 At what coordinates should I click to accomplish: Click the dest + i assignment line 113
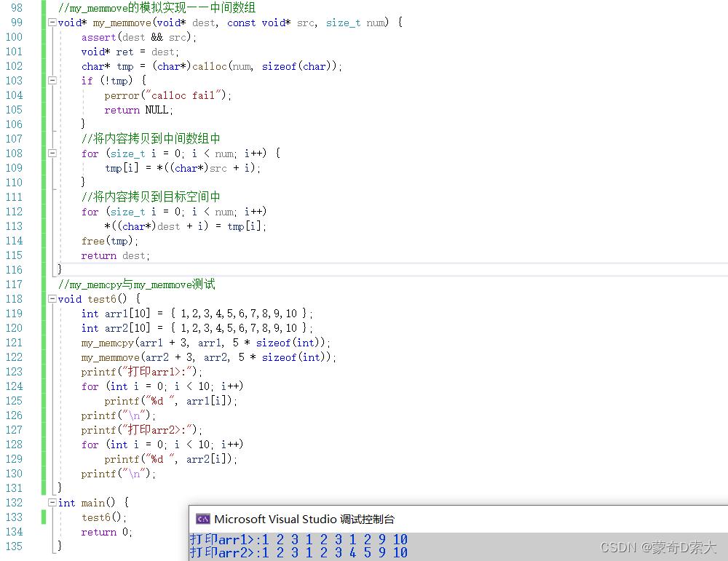185,226
